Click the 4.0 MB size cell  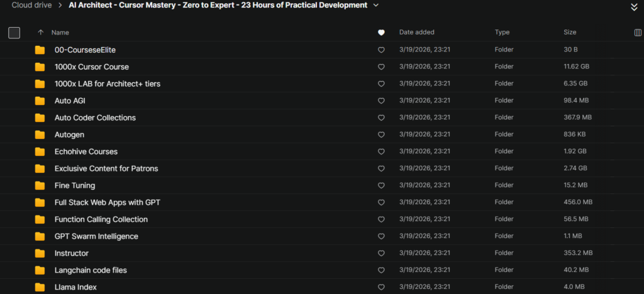[574, 287]
